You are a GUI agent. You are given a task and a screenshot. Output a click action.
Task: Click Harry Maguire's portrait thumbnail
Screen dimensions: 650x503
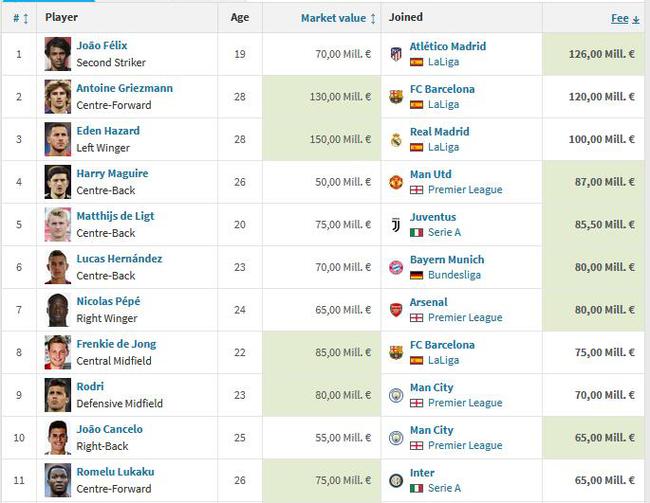[x=58, y=182]
